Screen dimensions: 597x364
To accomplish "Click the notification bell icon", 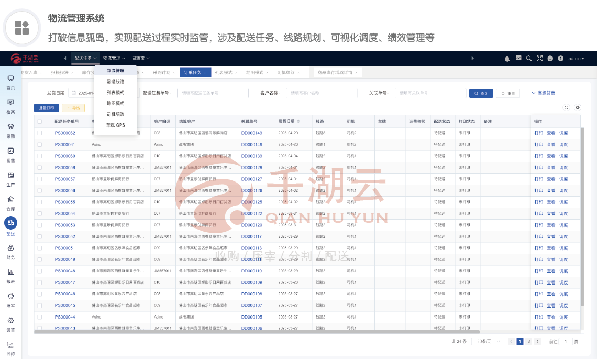I will pos(507,59).
